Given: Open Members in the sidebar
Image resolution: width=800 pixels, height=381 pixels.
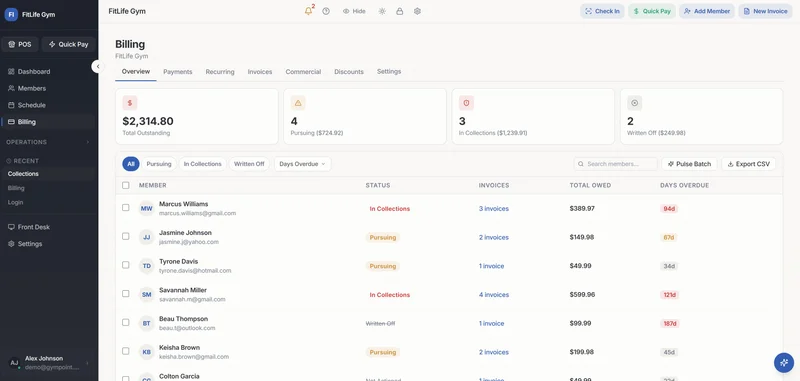Looking at the screenshot, I should 49,88.
